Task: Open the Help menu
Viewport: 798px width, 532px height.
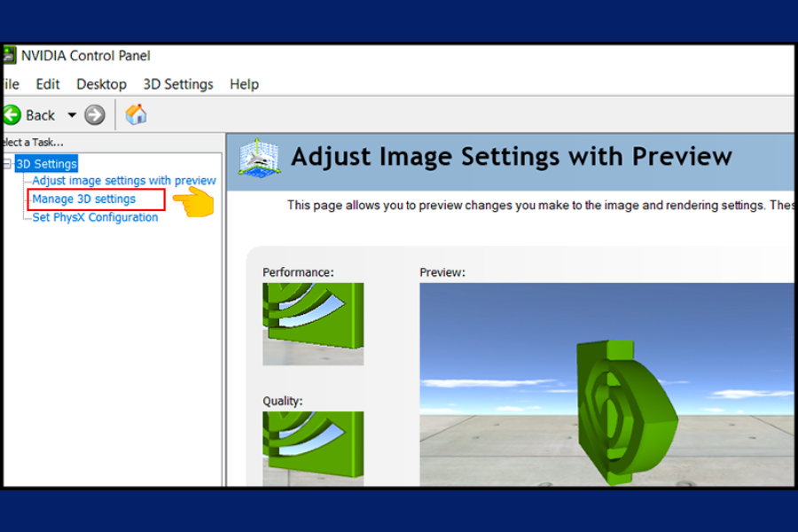Action: coord(244,84)
